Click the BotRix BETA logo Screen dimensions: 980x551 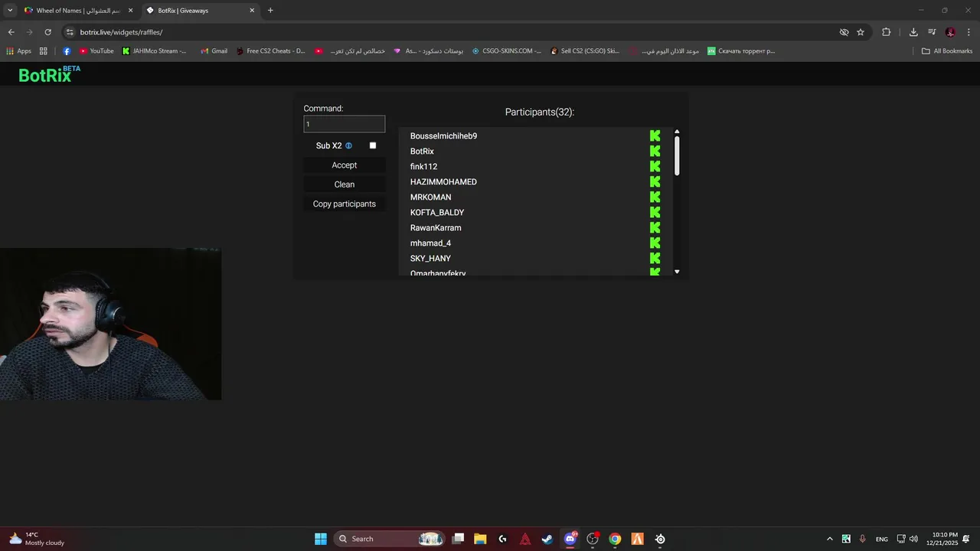(x=49, y=74)
